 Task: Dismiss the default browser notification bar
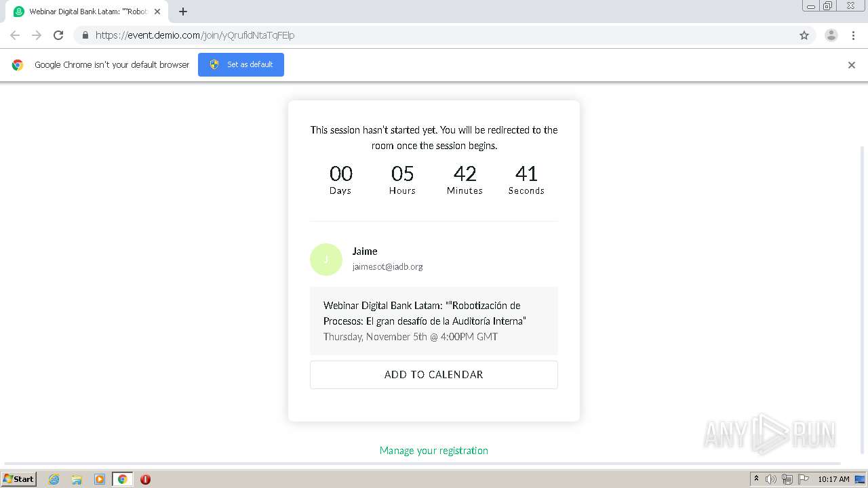tap(852, 65)
